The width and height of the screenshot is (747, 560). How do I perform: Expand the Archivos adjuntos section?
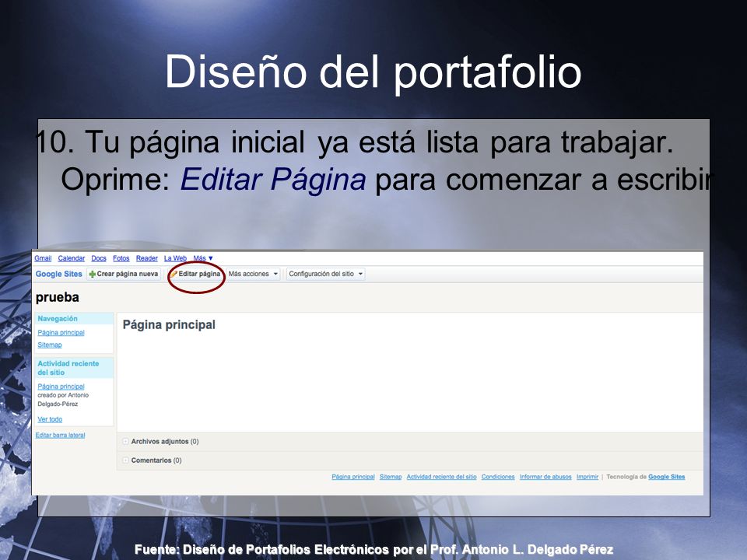tap(125, 442)
